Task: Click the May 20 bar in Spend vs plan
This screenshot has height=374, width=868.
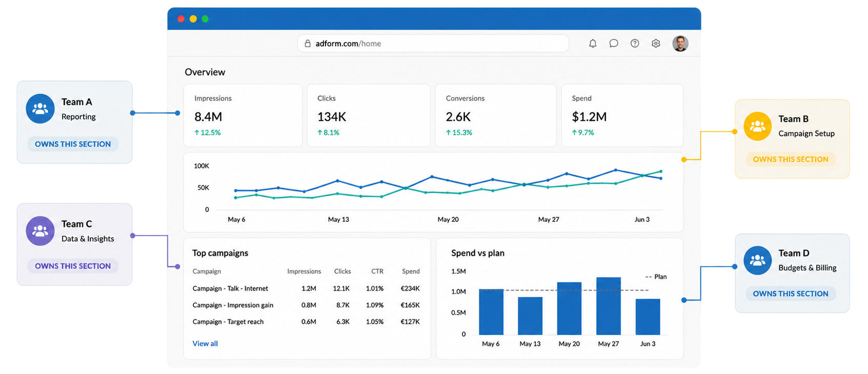Action: tap(569, 308)
